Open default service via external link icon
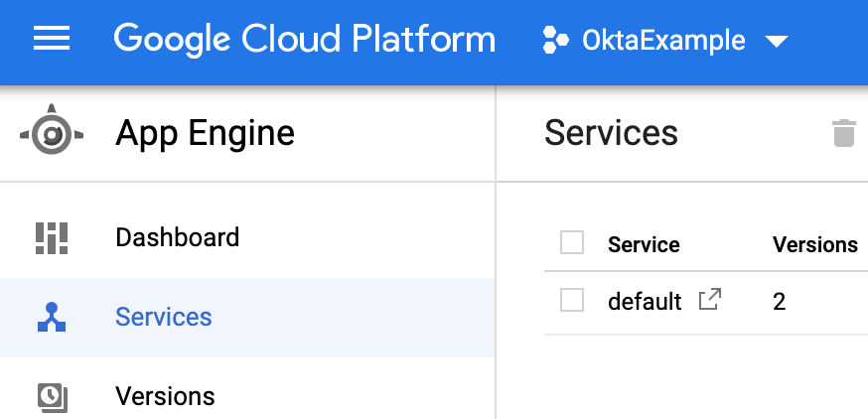This screenshot has width=868, height=419. (710, 299)
